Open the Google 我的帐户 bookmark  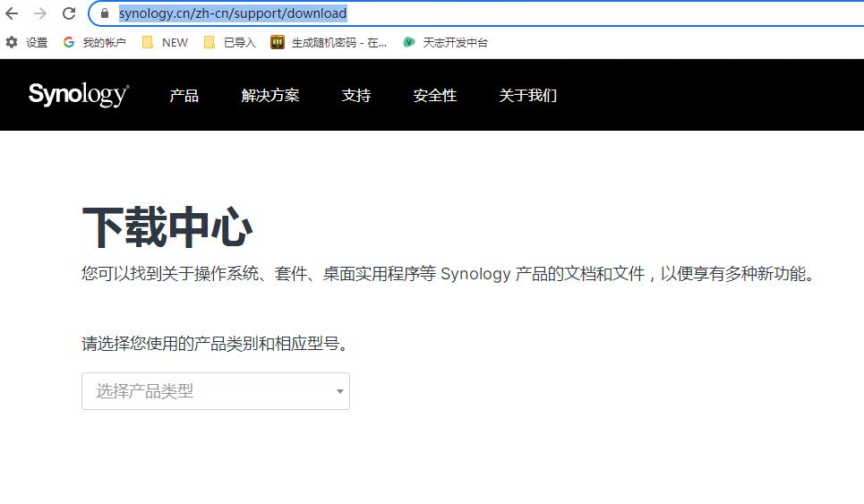[95, 42]
